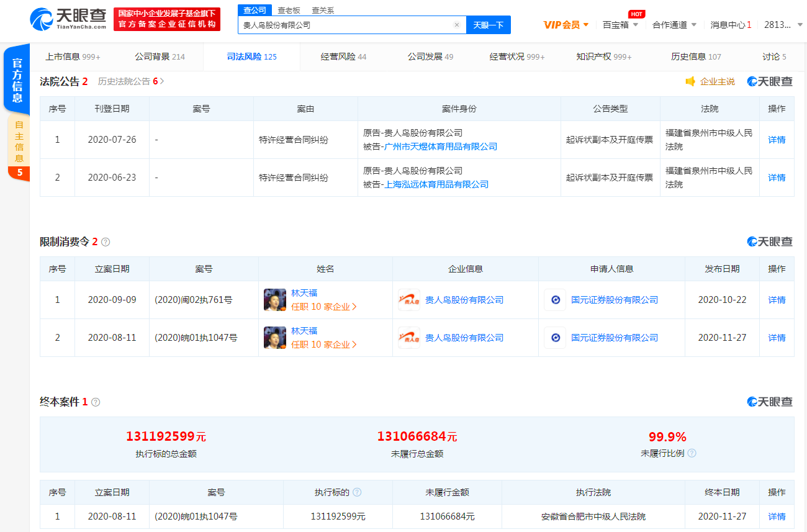Click 国元证券 logo icon in second row
807x532 pixels.
[x=555, y=338]
